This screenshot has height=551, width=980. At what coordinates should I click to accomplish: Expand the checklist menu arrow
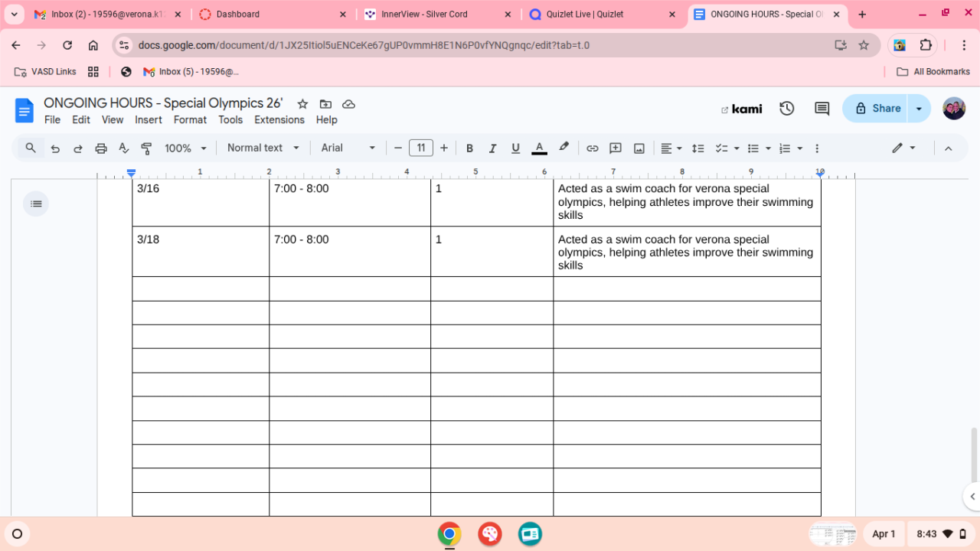coord(737,148)
